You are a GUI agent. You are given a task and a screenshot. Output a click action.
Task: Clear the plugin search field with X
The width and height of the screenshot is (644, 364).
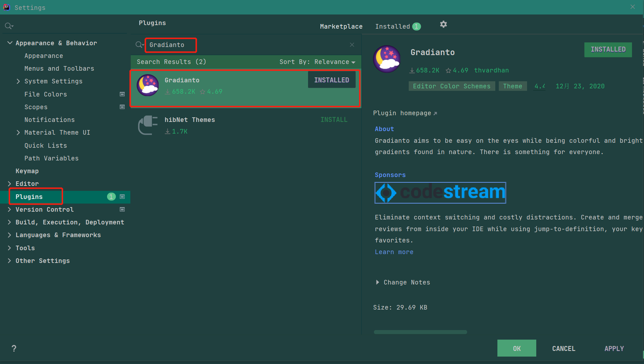coord(352,45)
